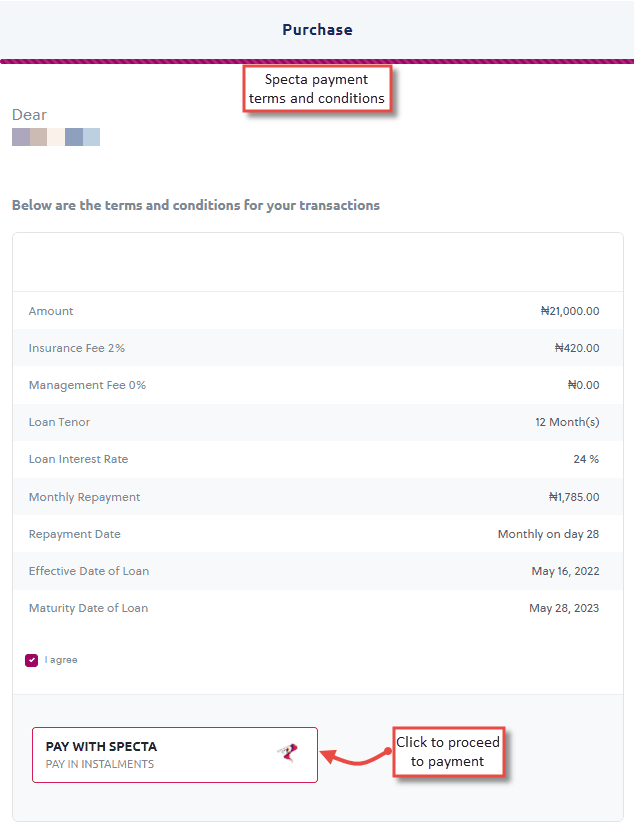
Task: Select the May 28, 2023 maturity date
Action: [x=564, y=608]
